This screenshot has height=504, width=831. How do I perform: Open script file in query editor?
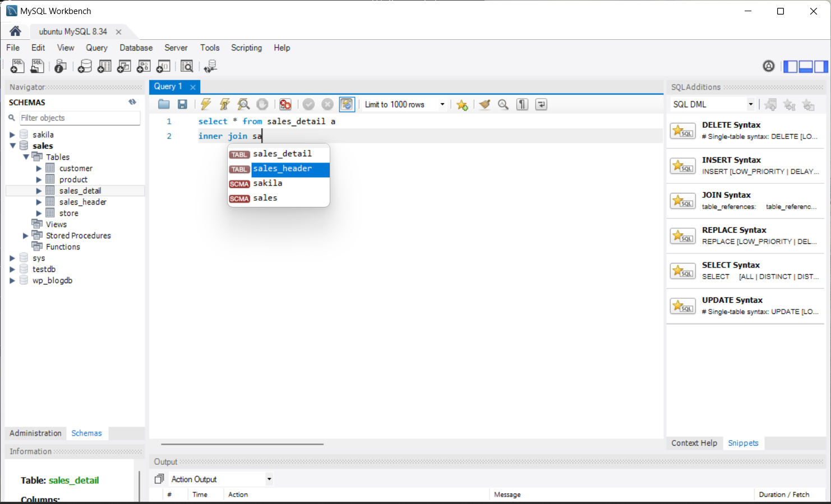164,104
